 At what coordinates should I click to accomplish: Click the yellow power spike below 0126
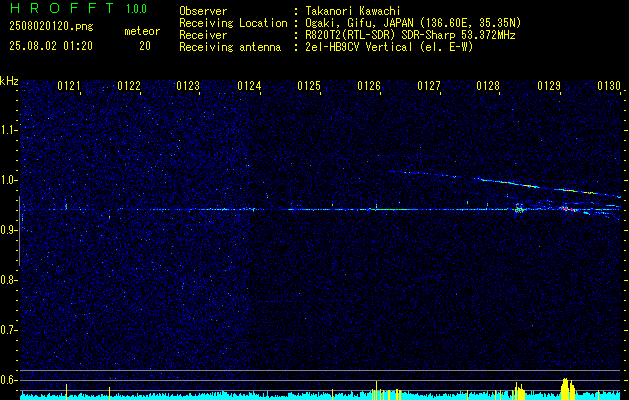(376, 388)
